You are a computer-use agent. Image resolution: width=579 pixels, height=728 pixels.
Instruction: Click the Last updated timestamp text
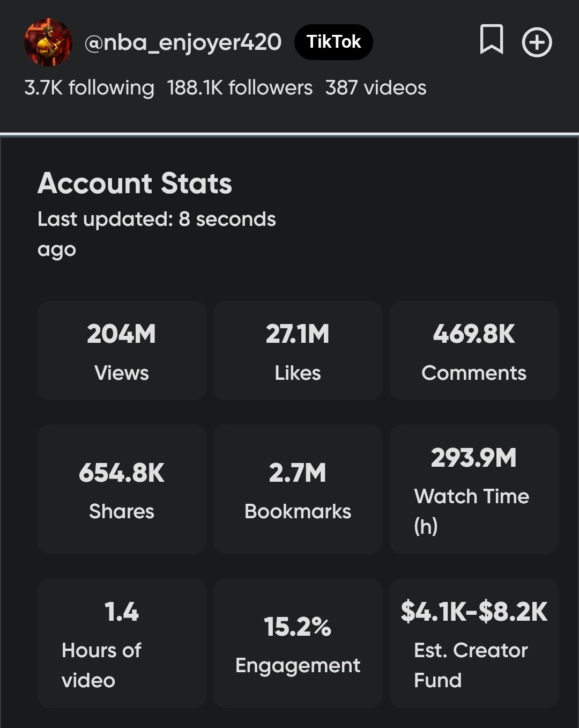pos(157,234)
